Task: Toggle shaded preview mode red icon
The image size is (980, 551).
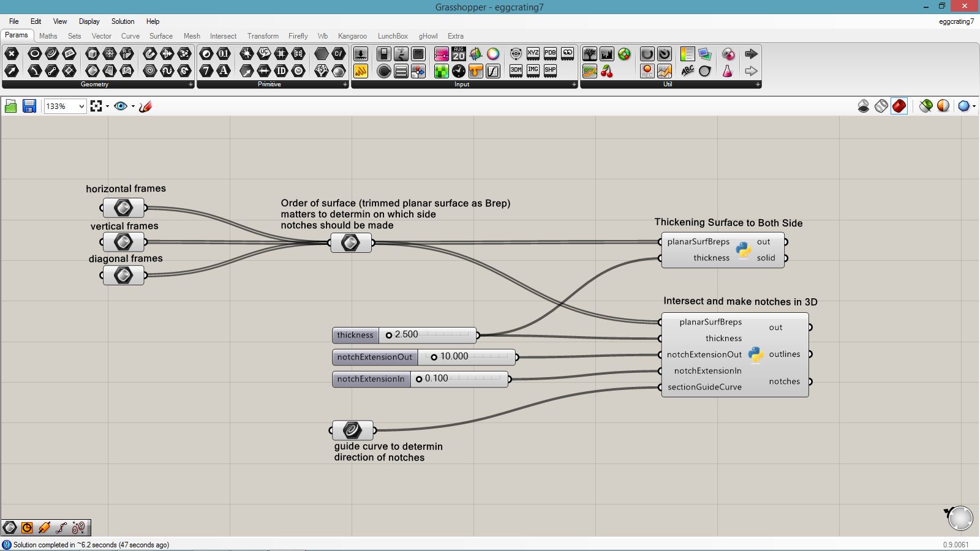Action: pos(899,107)
